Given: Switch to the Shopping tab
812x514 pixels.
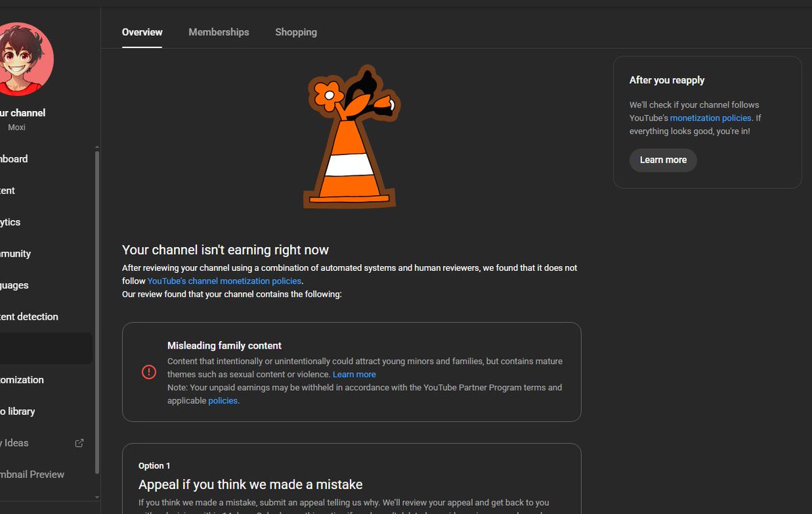Looking at the screenshot, I should [296, 32].
